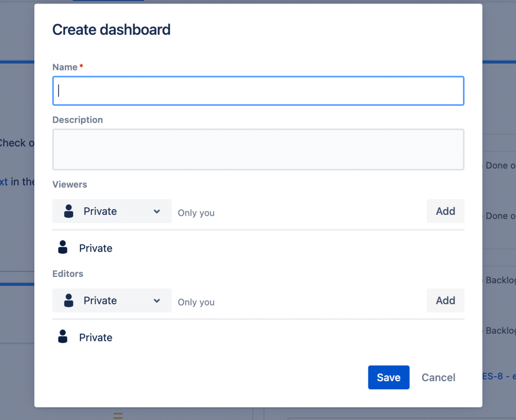Image resolution: width=516 pixels, height=420 pixels.
Task: Expand the Editors Private access dropdown
Action: click(x=112, y=301)
